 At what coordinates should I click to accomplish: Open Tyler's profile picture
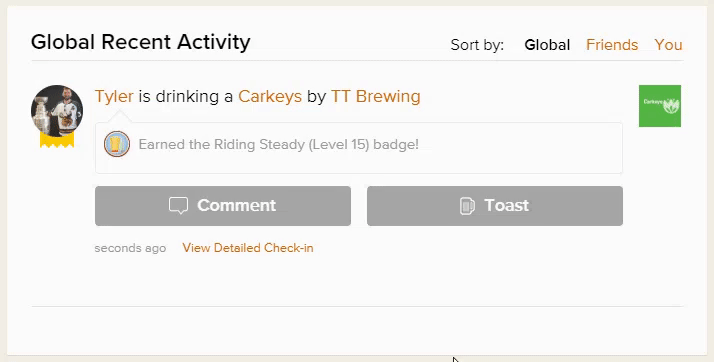[x=57, y=111]
